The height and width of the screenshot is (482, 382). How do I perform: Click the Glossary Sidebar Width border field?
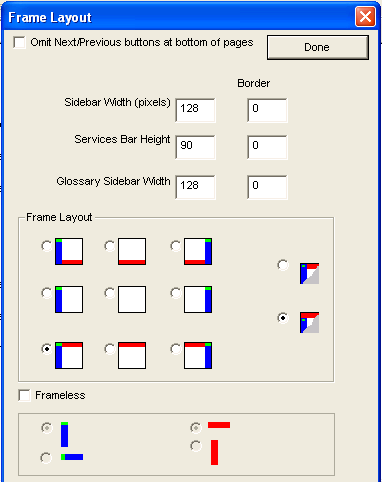pyautogui.click(x=267, y=187)
